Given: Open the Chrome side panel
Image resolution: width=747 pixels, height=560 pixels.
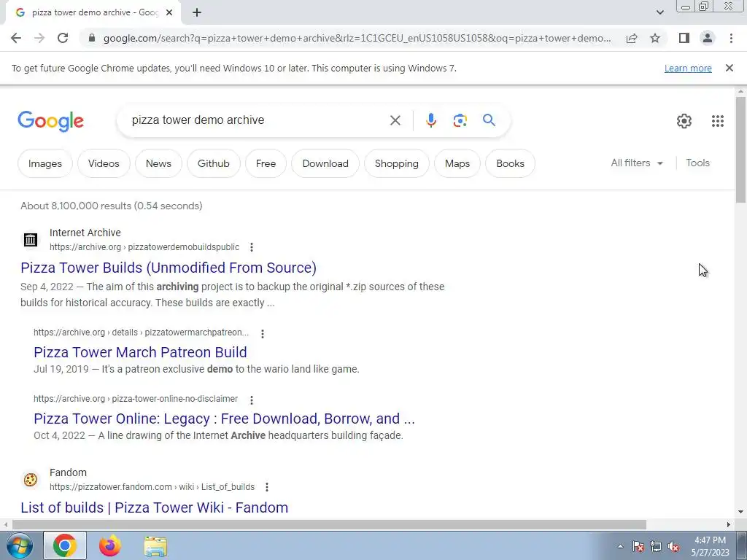Looking at the screenshot, I should click(x=684, y=38).
